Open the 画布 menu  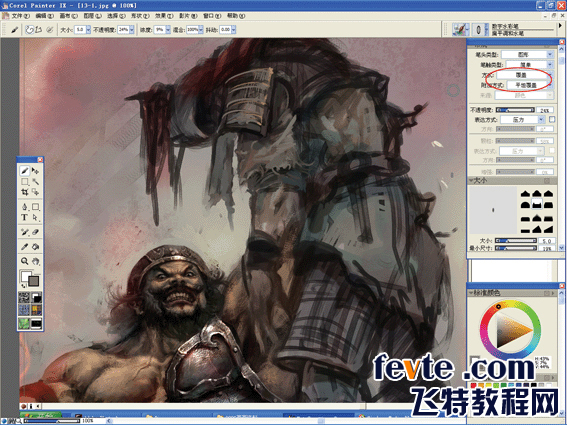pos(68,16)
